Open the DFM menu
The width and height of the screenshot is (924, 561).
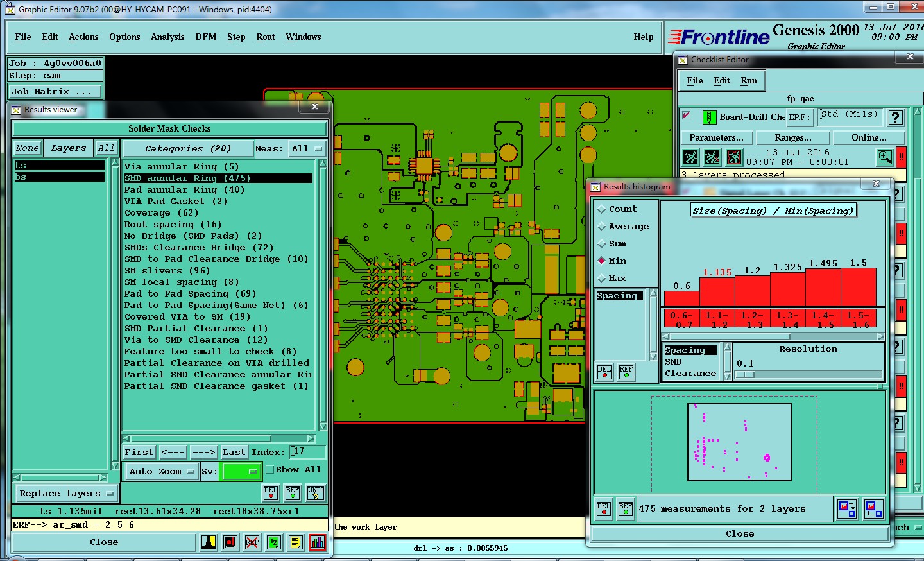point(206,37)
